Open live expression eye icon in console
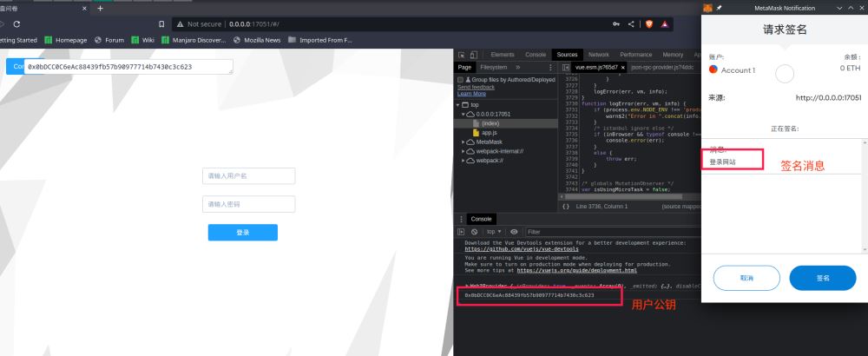Image resolution: width=868 pixels, height=356 pixels. coord(515,232)
